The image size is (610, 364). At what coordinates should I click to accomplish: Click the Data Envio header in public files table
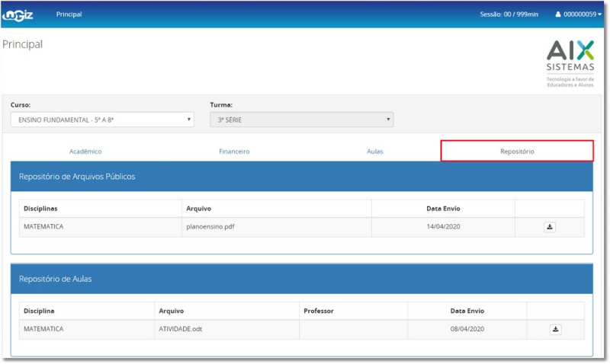[x=443, y=209]
